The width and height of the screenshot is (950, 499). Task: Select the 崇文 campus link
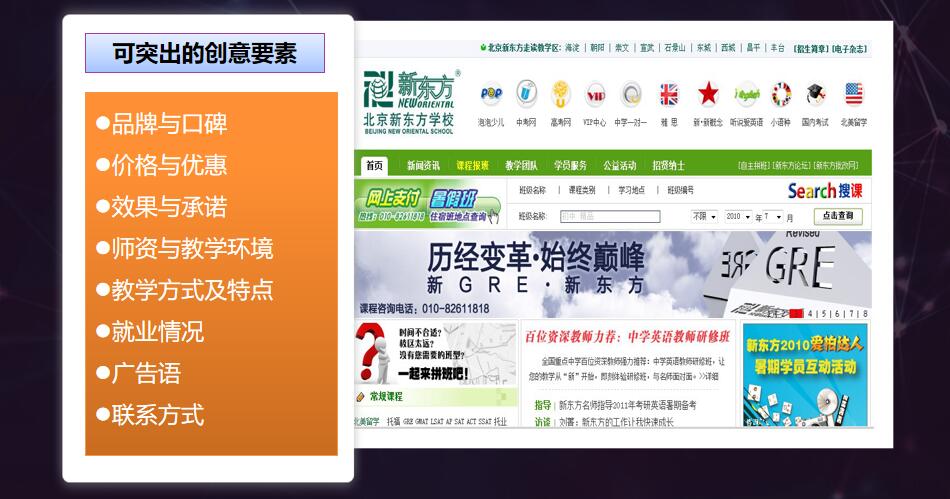click(622, 48)
